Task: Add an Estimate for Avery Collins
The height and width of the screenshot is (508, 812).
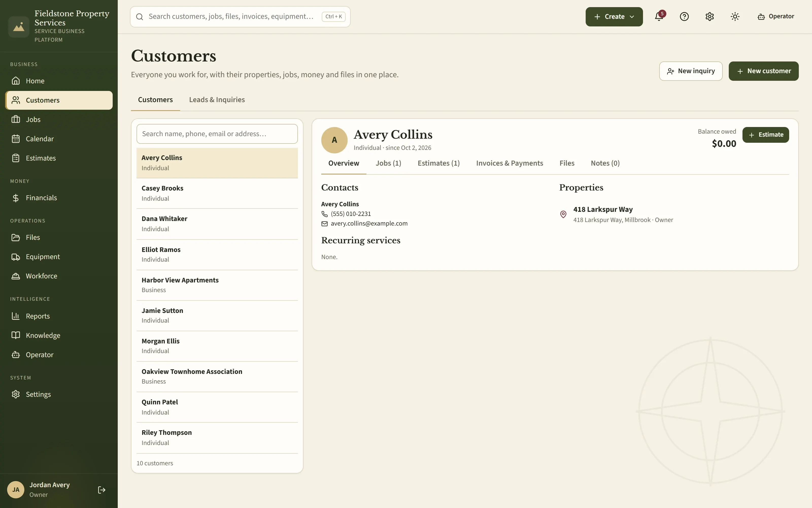Action: pos(765,135)
